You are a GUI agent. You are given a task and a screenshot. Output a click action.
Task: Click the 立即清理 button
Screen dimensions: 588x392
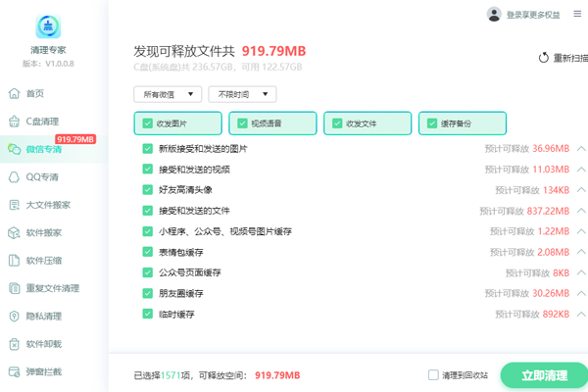point(544,375)
